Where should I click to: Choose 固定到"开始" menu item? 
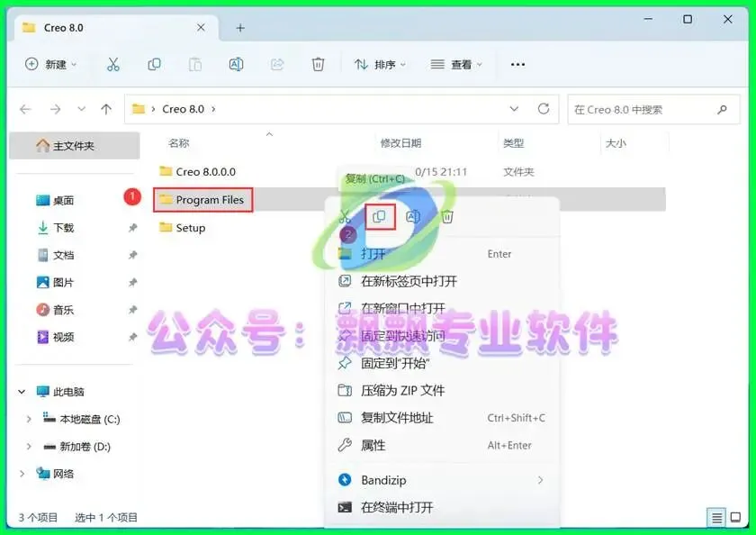coord(442,363)
